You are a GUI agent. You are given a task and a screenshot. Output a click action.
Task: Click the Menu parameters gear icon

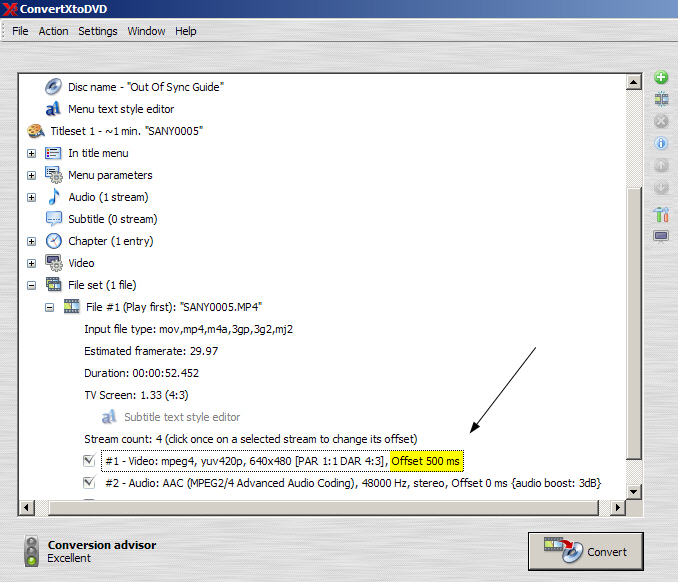[x=54, y=175]
